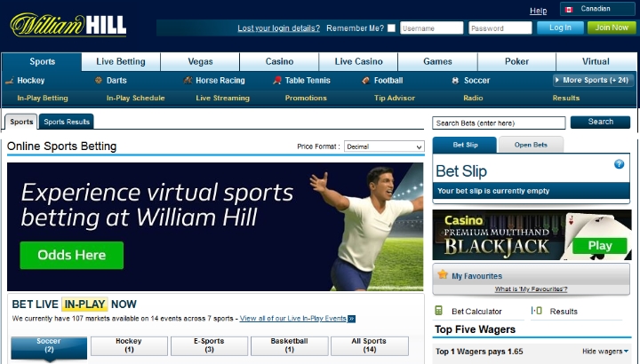Image resolution: width=640 pixels, height=364 pixels.
Task: Click Lost your login details link
Action: 279,28
